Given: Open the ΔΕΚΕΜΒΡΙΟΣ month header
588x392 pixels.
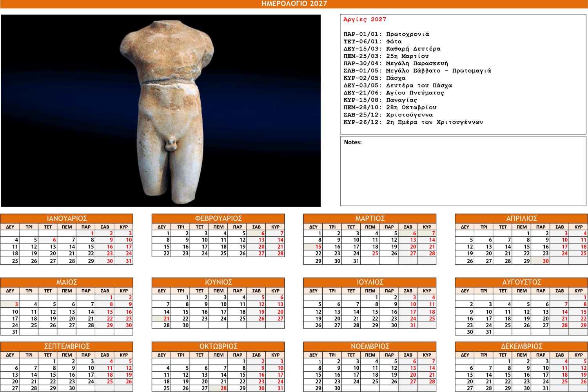Looking at the screenshot, I should (521, 347).
